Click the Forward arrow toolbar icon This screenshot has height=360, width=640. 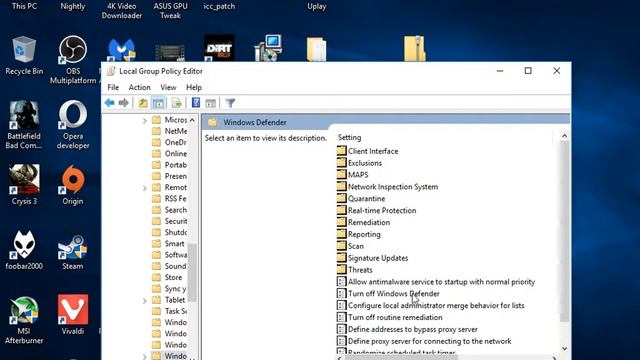click(x=123, y=103)
